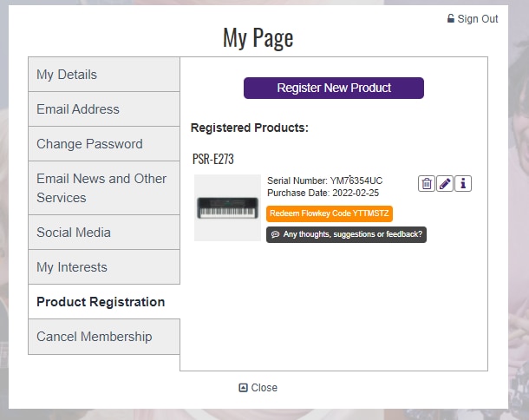
Task: Click the PSR-E273 keyboard thumbnail
Action: [x=227, y=207]
